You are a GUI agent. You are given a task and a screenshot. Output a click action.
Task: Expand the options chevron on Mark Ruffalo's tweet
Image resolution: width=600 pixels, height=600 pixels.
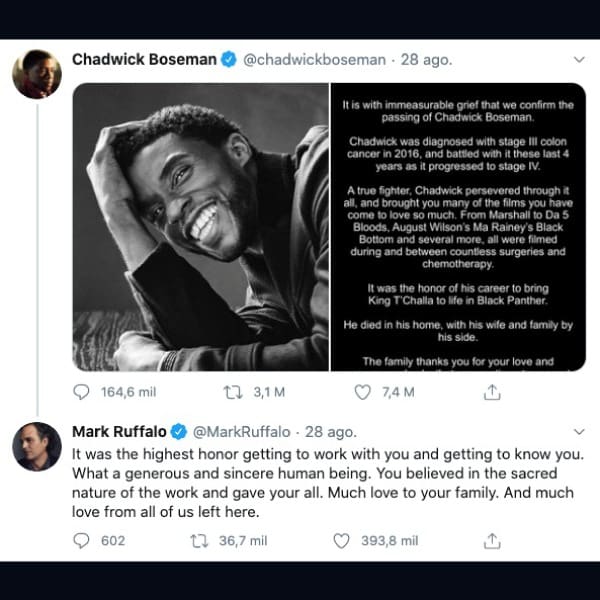pyautogui.click(x=578, y=432)
